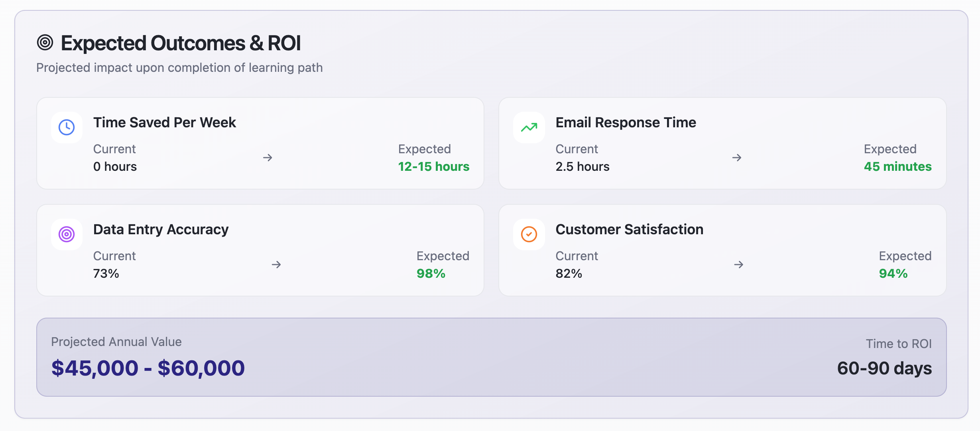Click the Customer Satisfaction heading
This screenshot has height=431, width=980.
click(x=629, y=229)
